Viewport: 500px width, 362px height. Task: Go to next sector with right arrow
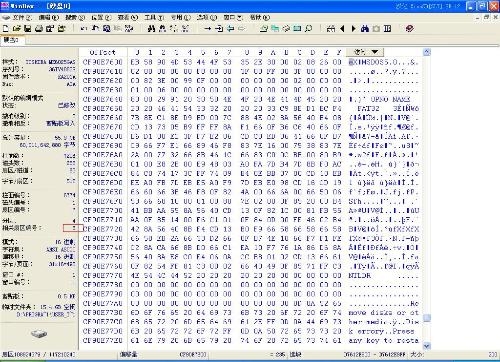[x=353, y=29]
